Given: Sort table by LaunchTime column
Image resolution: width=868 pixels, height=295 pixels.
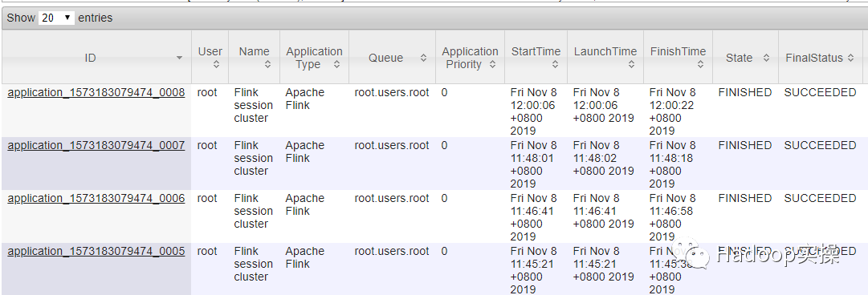Looking at the screenshot, I should [x=605, y=58].
